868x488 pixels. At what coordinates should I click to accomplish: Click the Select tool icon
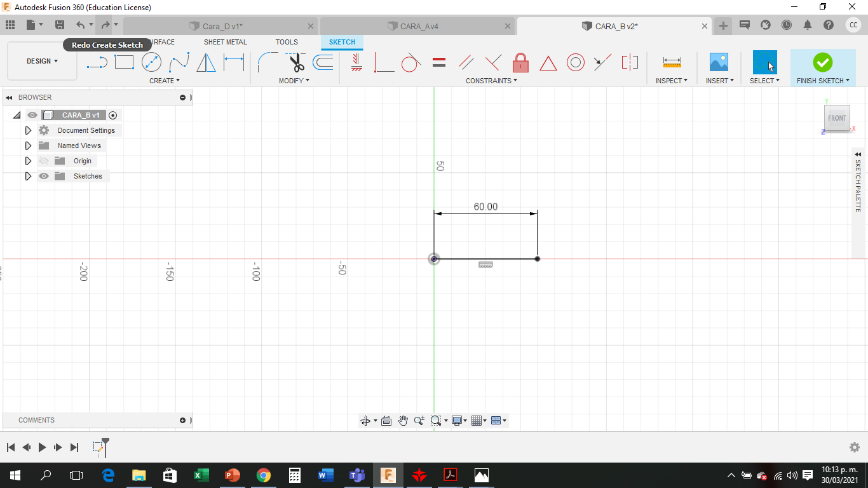764,62
